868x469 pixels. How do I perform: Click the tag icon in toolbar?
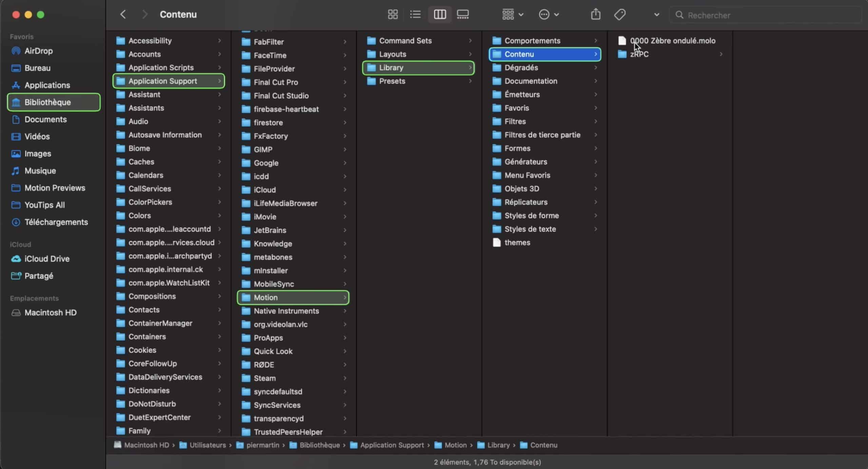click(620, 14)
